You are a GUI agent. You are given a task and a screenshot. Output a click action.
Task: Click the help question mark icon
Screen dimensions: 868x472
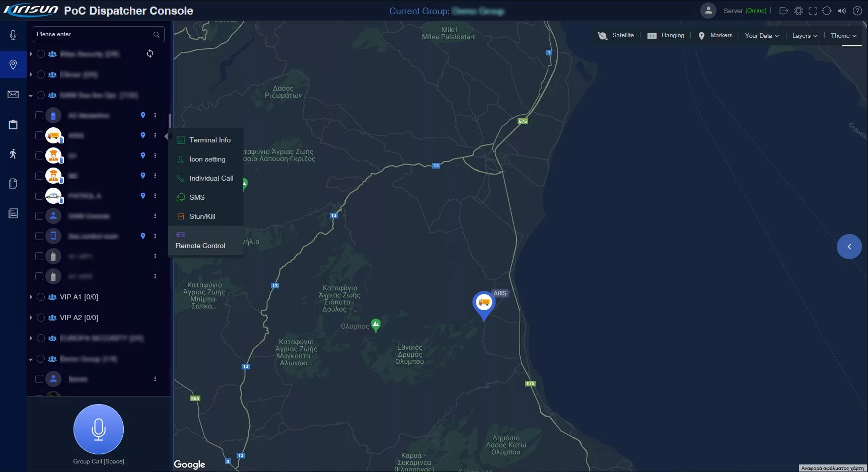(857, 11)
